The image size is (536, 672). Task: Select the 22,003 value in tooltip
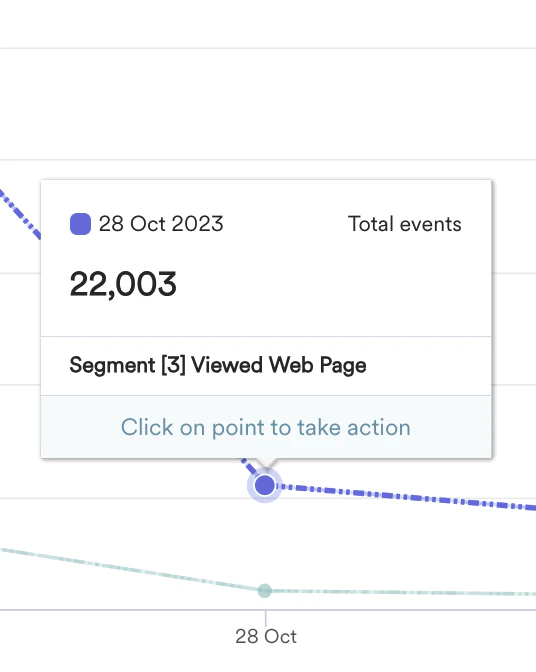click(123, 284)
